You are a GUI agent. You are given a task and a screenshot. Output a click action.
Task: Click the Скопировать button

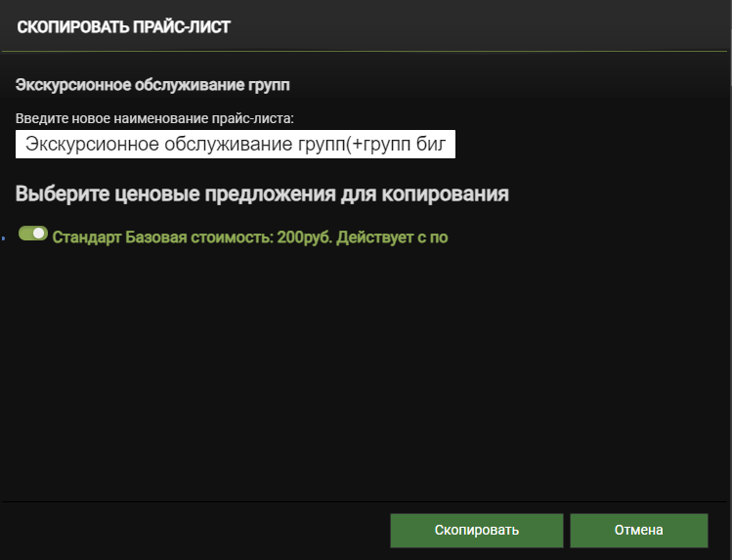476,530
